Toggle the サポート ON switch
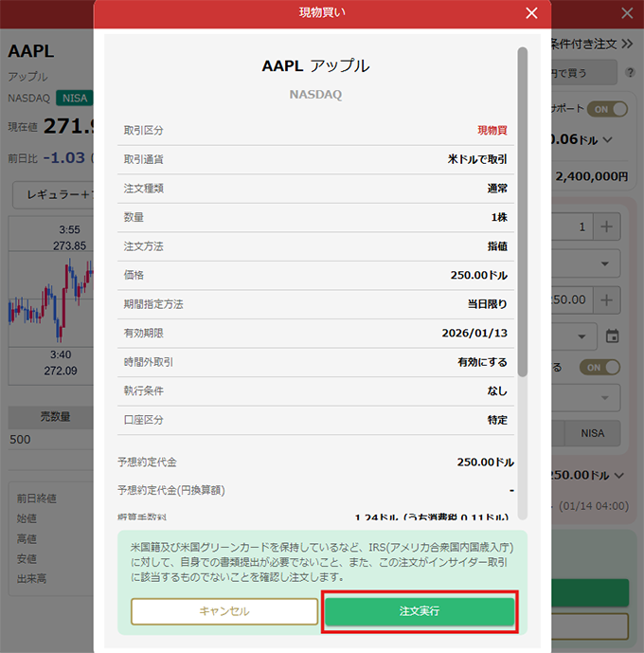Screen dimensions: 644x653 tap(607, 109)
